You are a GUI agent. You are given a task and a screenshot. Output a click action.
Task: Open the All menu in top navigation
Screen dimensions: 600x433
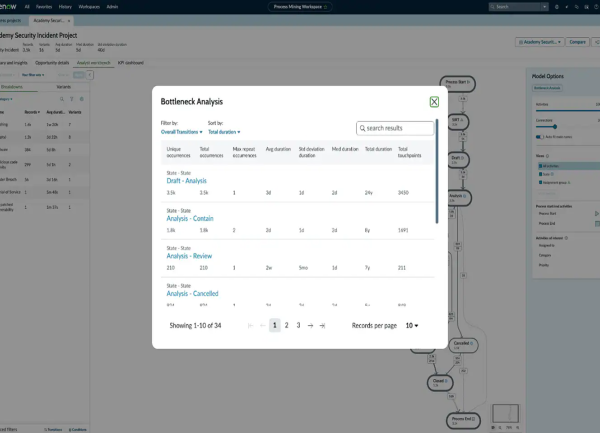[x=27, y=7]
